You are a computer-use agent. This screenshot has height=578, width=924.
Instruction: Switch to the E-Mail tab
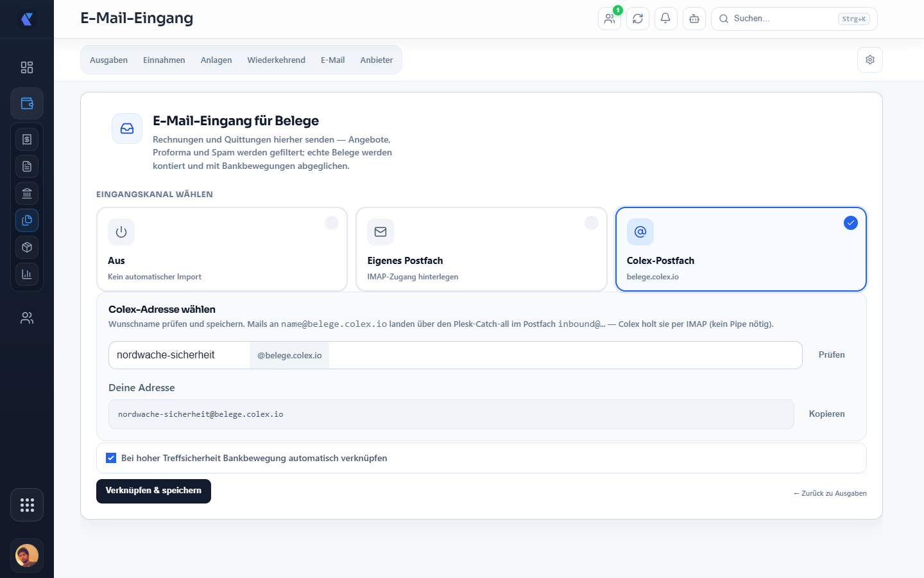333,60
